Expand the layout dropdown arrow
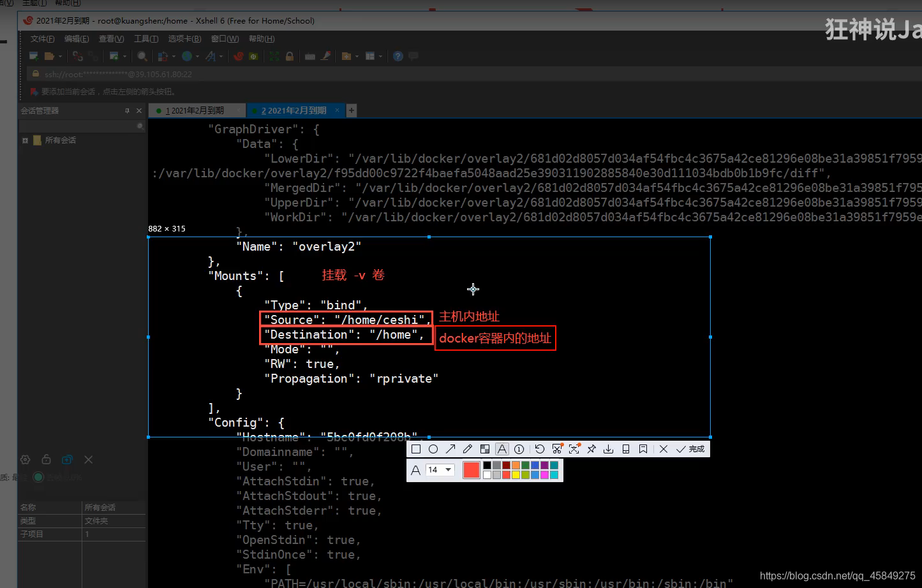 [x=380, y=56]
